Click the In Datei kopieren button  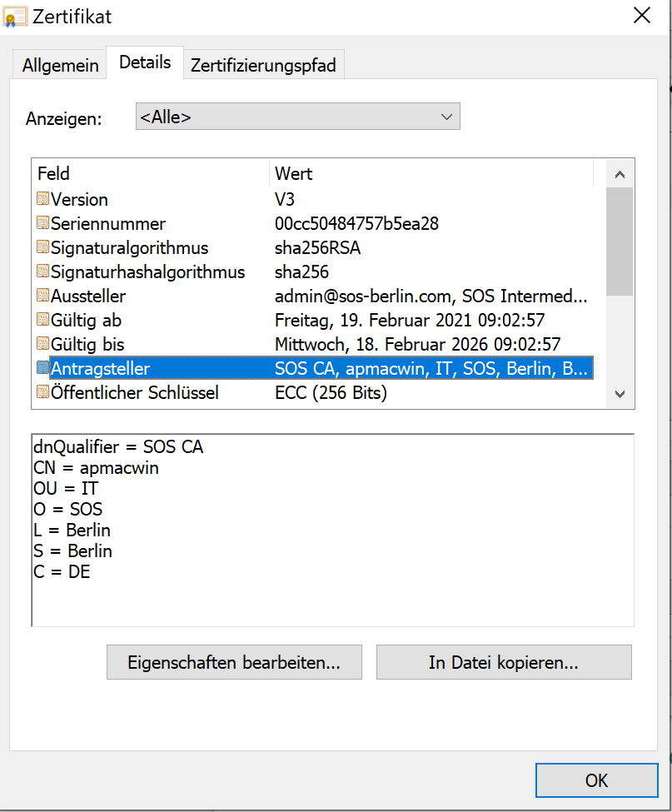point(504,662)
